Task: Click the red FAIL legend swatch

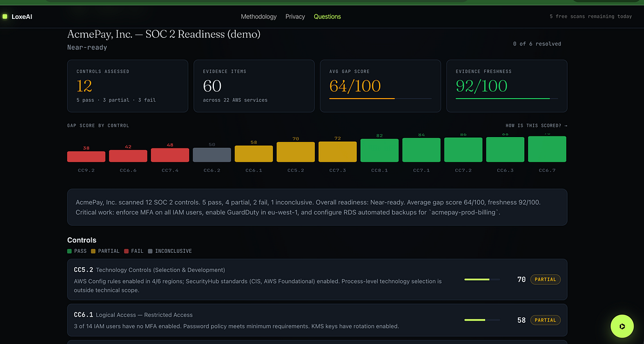Action: (x=127, y=251)
